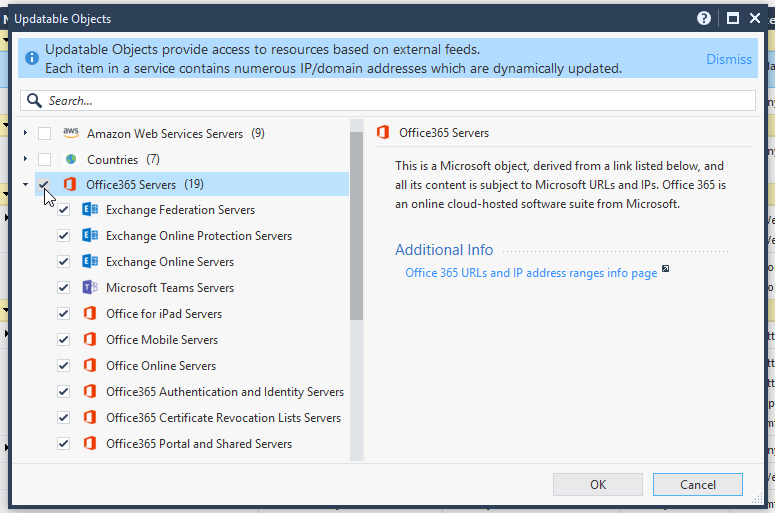Uncheck Exchange Online Servers checkbox
775x513 pixels.
pos(63,261)
